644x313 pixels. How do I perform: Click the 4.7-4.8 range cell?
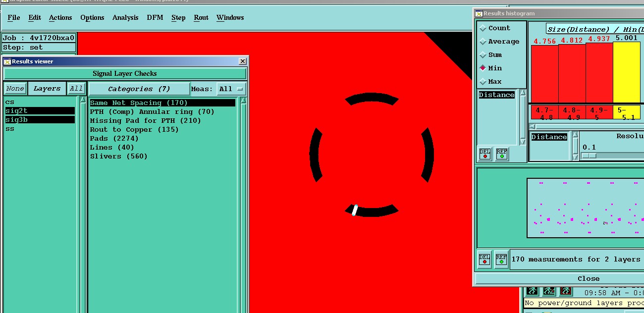pos(544,112)
